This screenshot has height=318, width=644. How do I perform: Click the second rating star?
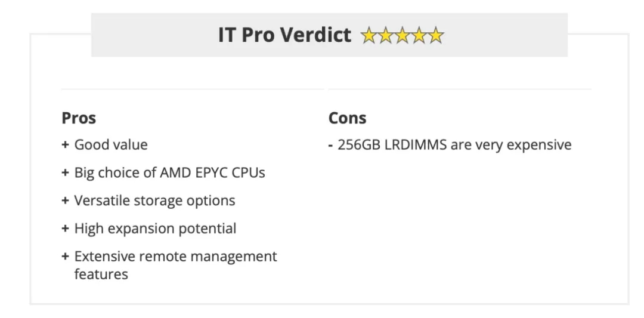pos(386,35)
